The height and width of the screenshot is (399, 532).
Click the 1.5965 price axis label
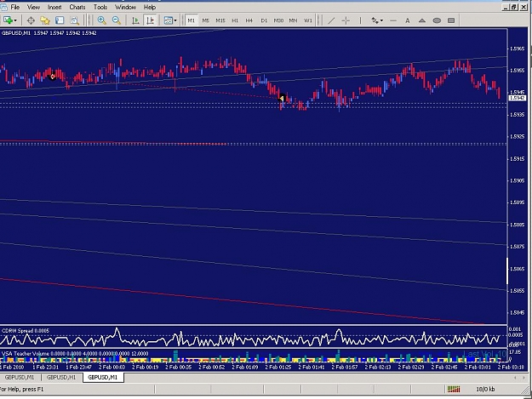517,48
